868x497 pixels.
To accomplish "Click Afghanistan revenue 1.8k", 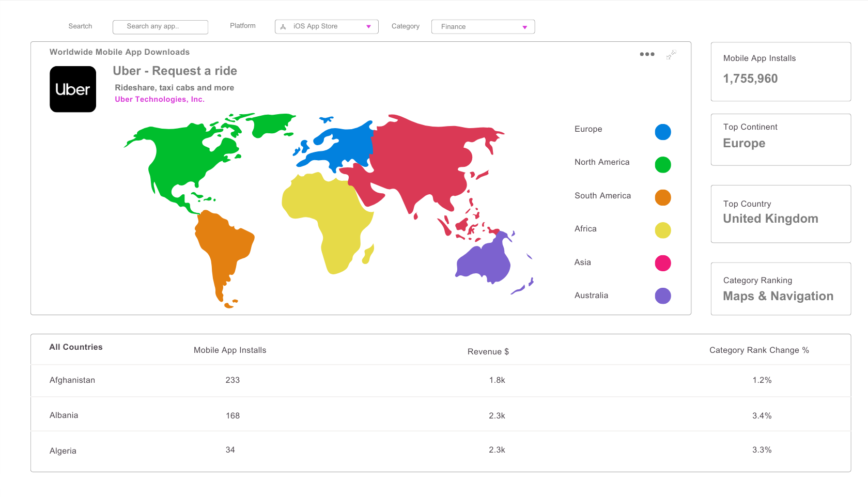I will pos(497,380).
